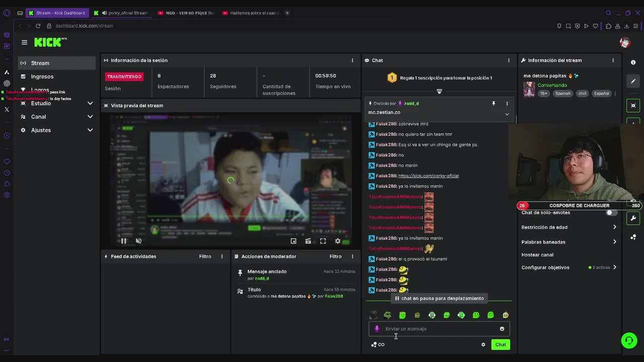This screenshot has width=644, height=362.
Task: Expand Canal menu in left navigation
Action: [x=57, y=117]
